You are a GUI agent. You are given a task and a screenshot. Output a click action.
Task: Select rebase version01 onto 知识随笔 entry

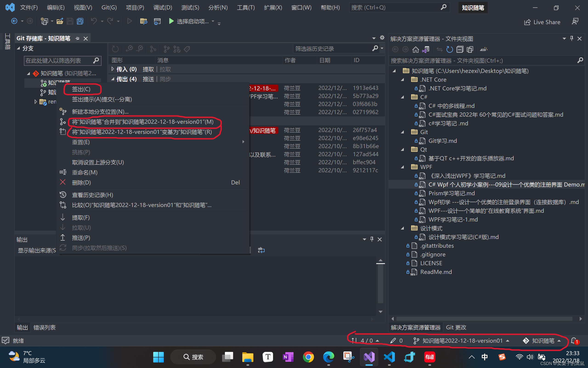tap(142, 132)
